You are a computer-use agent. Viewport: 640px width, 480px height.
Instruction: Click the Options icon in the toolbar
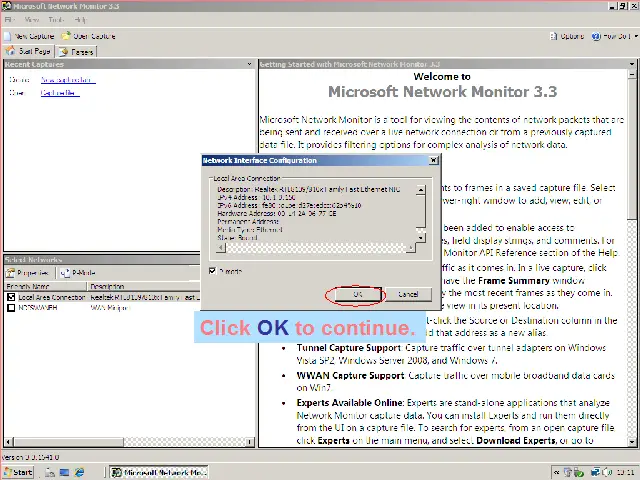click(x=553, y=36)
